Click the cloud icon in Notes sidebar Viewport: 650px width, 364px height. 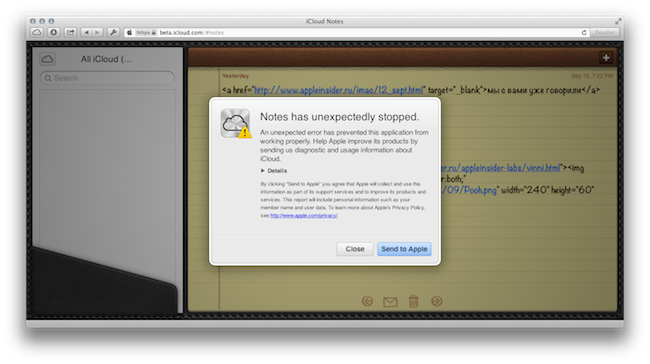point(48,59)
